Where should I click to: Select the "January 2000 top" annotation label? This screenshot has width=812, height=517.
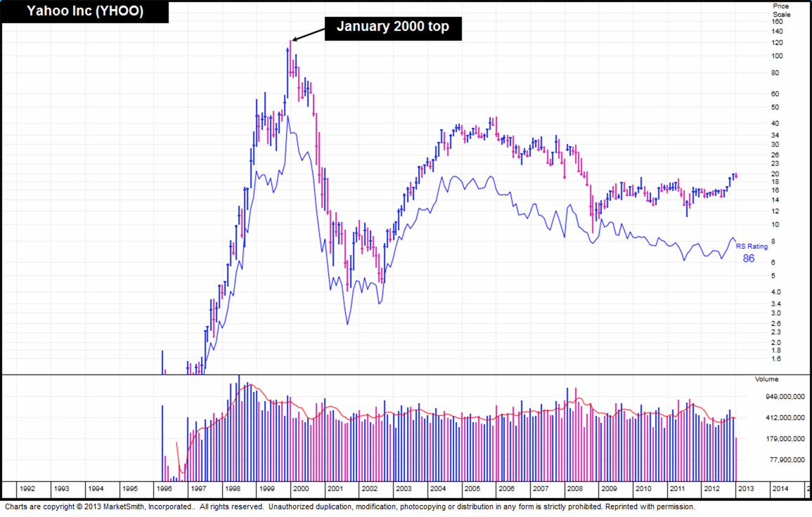pyautogui.click(x=393, y=27)
